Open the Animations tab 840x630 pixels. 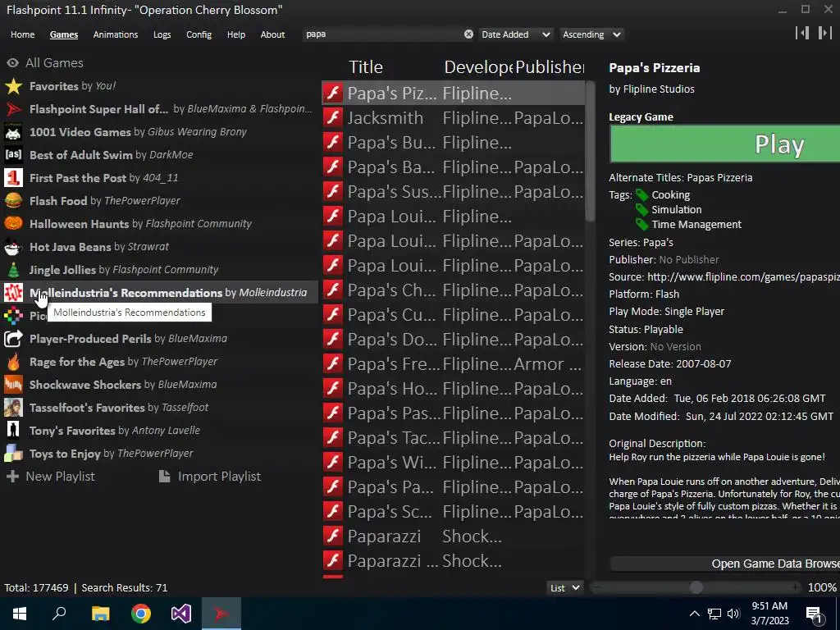115,34
